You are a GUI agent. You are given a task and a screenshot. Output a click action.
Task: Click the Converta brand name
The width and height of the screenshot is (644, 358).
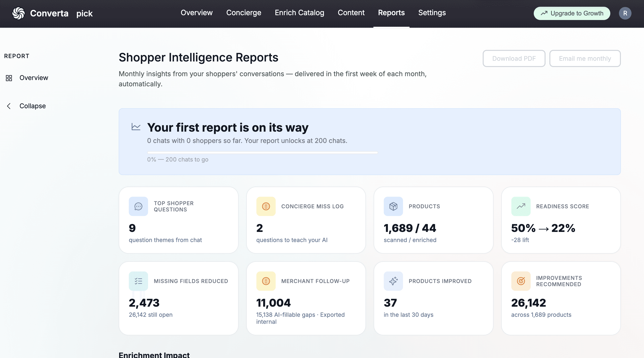click(49, 13)
